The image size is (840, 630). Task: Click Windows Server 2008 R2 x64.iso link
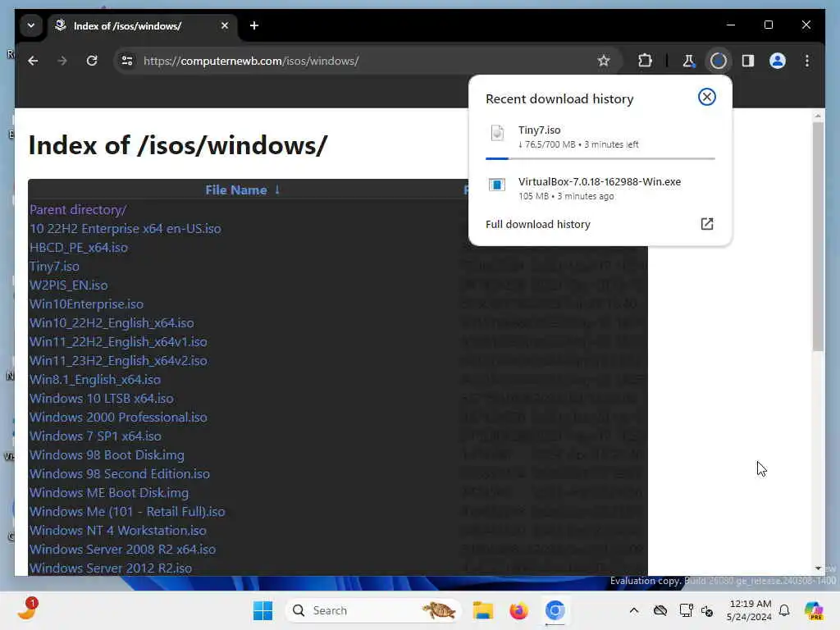click(x=122, y=550)
